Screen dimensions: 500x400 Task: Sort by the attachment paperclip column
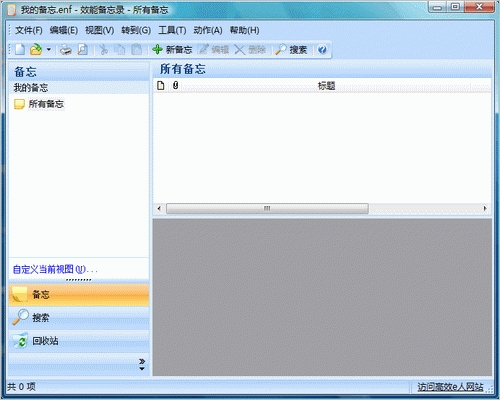(175, 86)
